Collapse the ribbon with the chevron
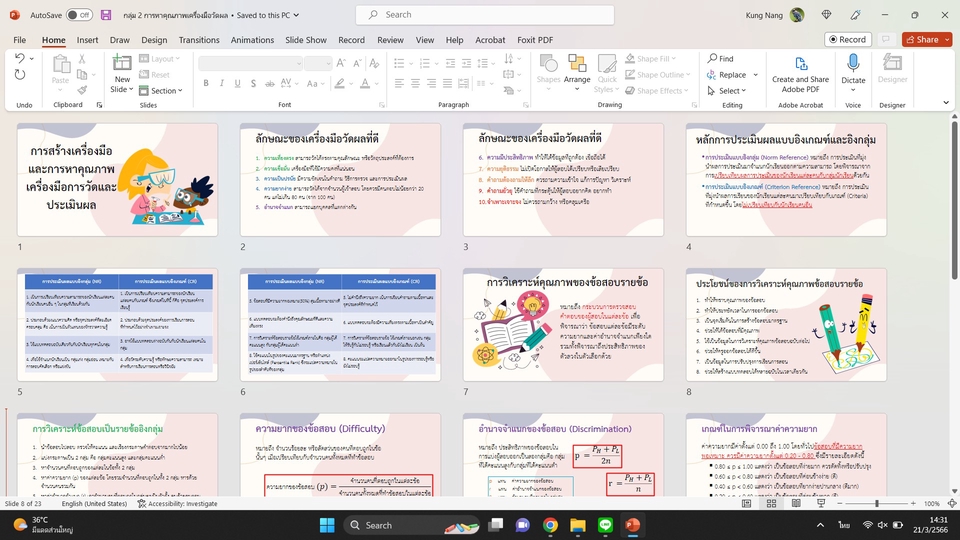The width and height of the screenshot is (960, 540). click(x=946, y=103)
